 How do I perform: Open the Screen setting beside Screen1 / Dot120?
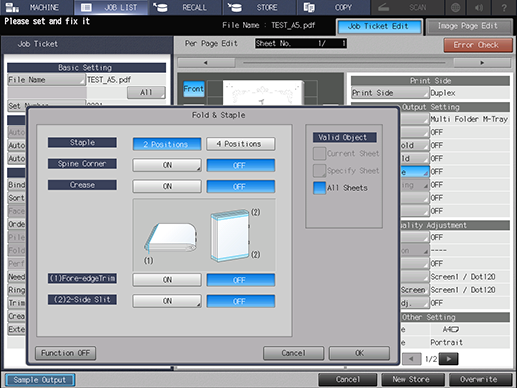(414, 290)
